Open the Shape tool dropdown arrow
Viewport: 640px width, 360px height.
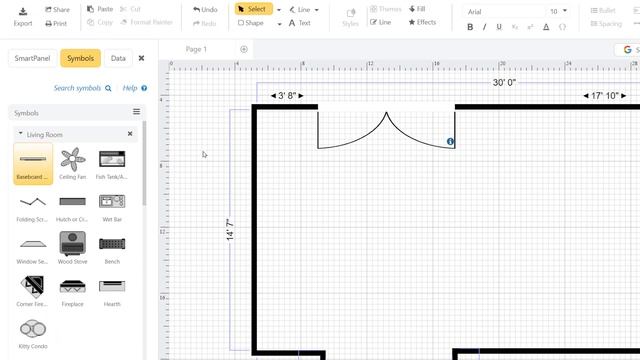pyautogui.click(x=279, y=24)
